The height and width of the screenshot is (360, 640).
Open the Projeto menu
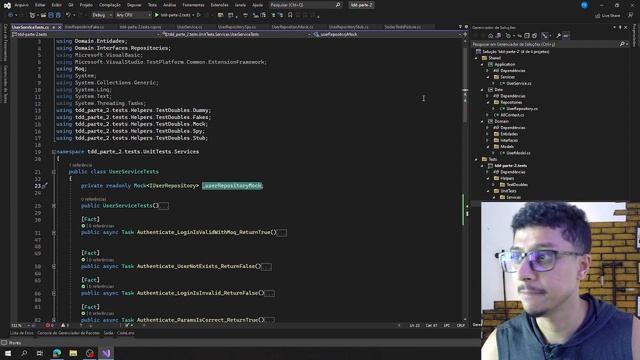click(86, 5)
